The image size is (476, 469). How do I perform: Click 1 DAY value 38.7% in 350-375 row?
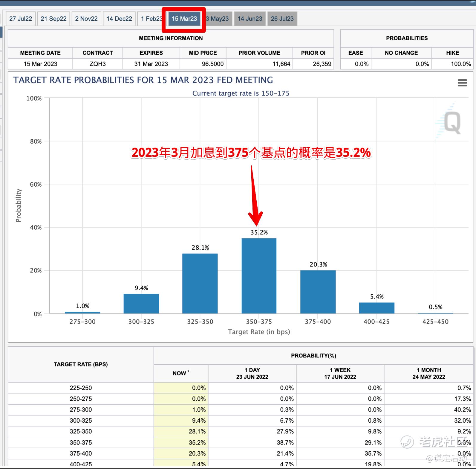pos(285,442)
